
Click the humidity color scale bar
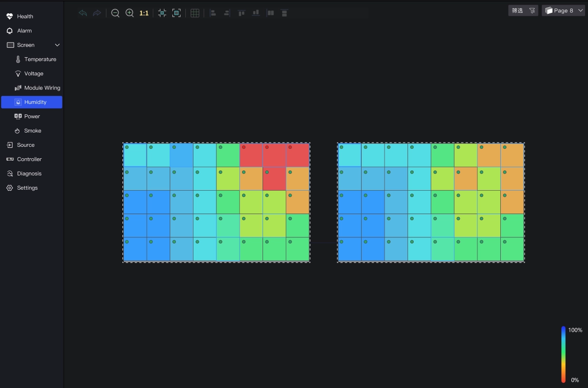563,354
